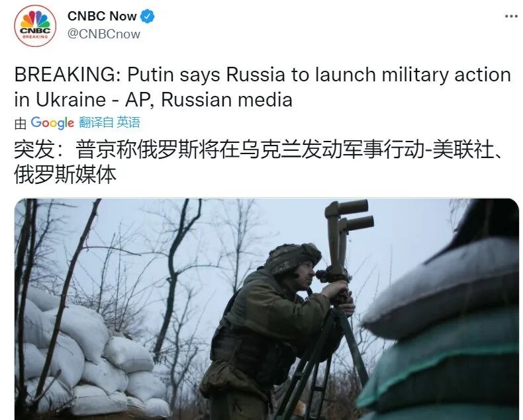Click the 翻译自 英语 translation link

pos(109,122)
